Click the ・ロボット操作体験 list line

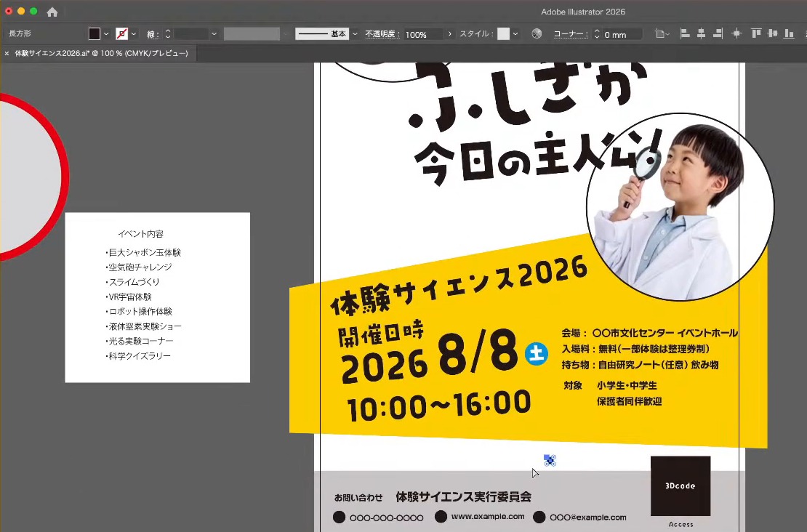pyautogui.click(x=138, y=311)
